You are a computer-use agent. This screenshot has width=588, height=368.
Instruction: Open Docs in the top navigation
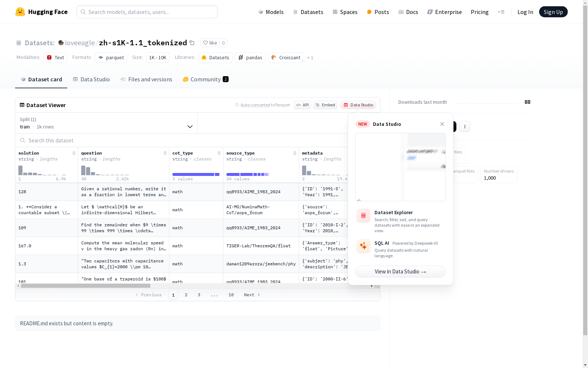pos(408,12)
